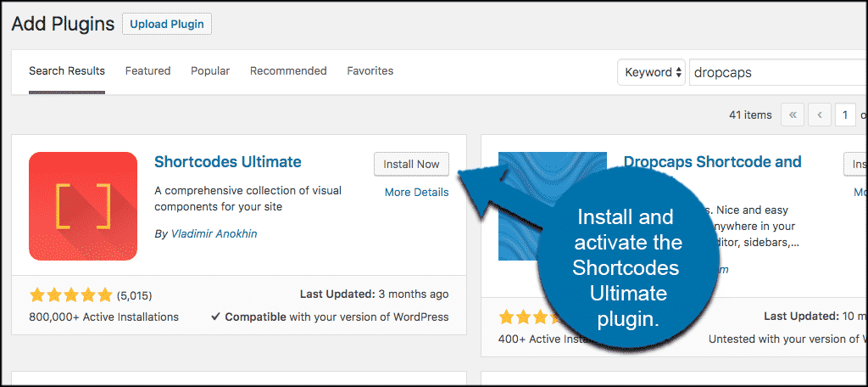Click "Compatible with your version of WordPress"
This screenshot has height=387, width=868.
(331, 317)
